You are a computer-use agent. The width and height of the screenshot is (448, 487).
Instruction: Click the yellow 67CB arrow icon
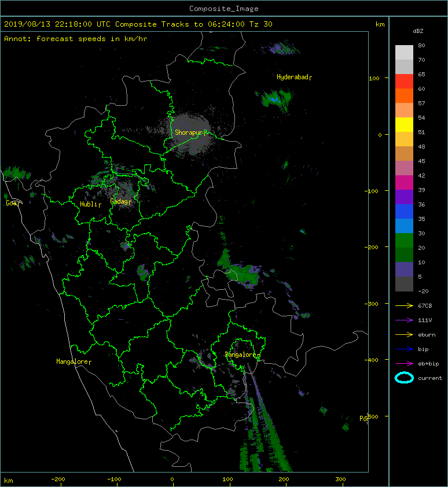[x=404, y=305]
